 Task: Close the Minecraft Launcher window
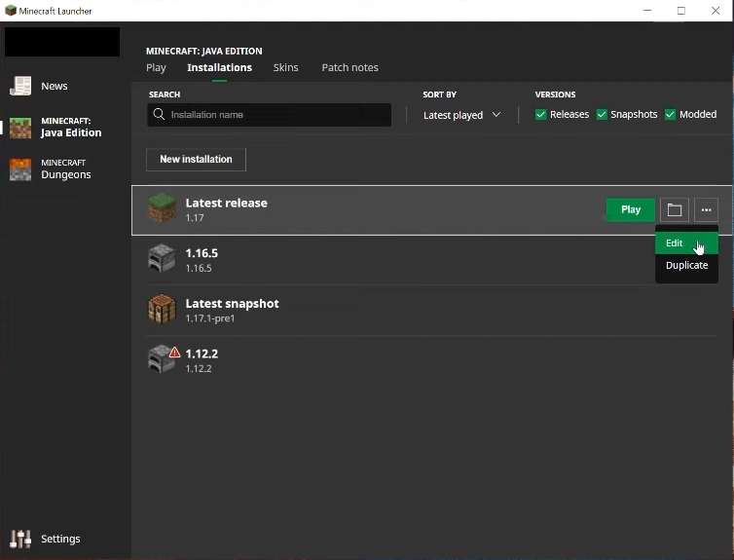(x=716, y=11)
